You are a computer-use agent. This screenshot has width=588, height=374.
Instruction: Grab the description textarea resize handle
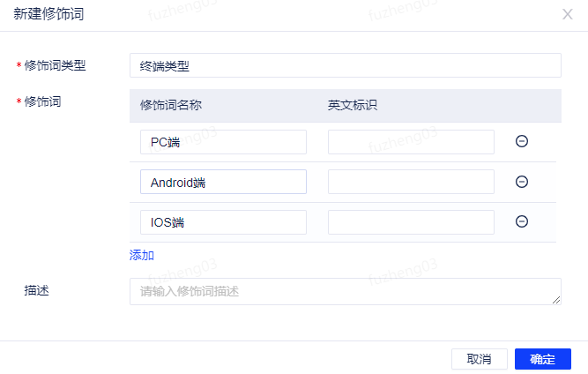556,300
